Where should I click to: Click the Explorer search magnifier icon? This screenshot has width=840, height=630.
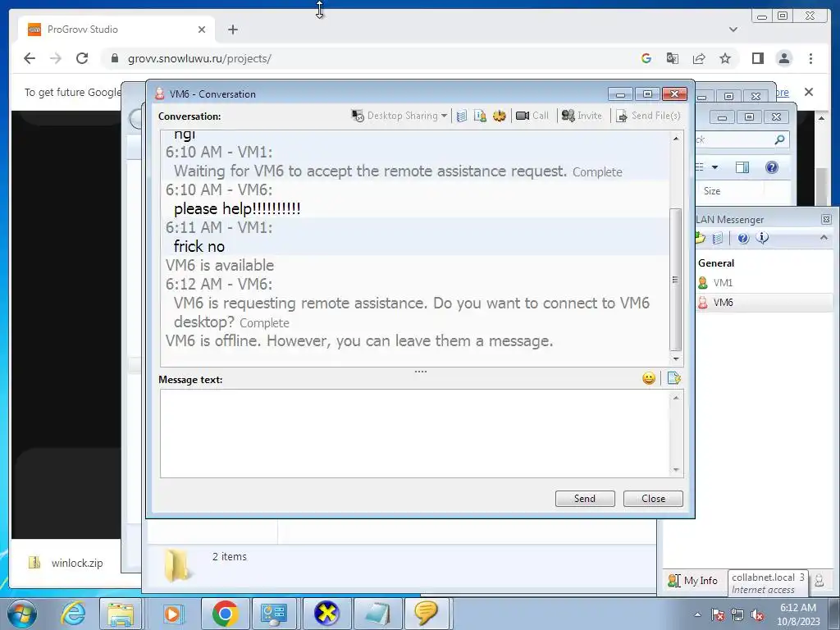[x=779, y=139]
